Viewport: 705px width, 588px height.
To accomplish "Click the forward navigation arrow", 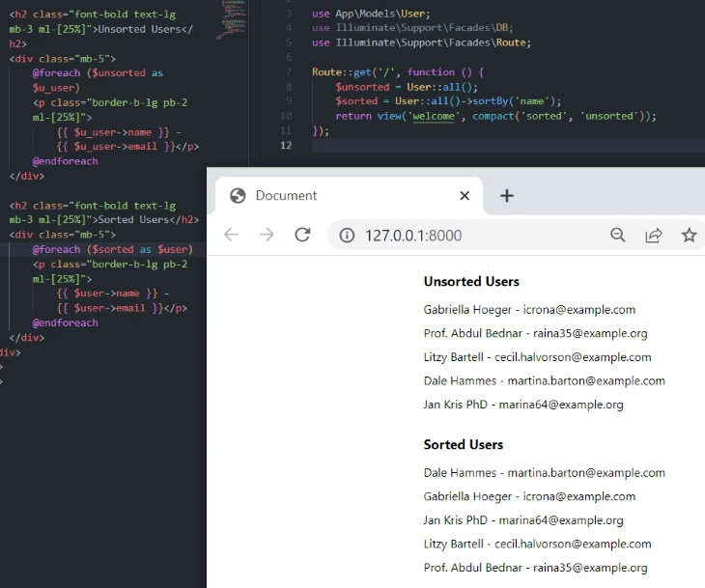I will point(267,236).
